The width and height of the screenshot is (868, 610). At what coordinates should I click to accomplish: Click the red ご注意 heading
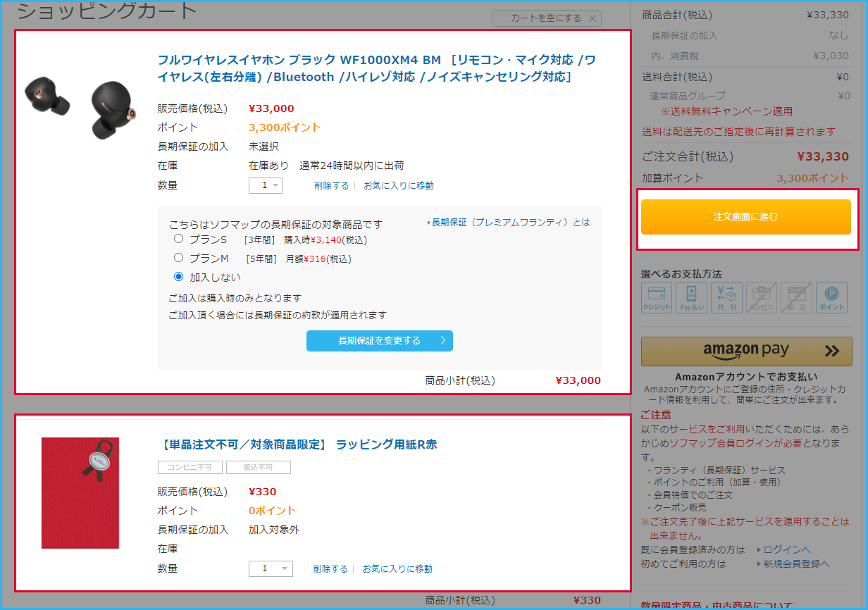656,415
